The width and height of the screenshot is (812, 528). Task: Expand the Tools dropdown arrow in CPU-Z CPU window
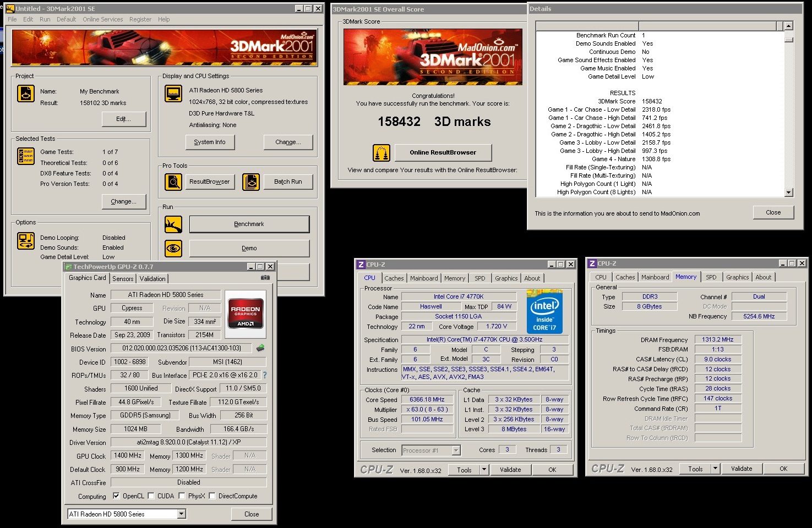[484, 469]
